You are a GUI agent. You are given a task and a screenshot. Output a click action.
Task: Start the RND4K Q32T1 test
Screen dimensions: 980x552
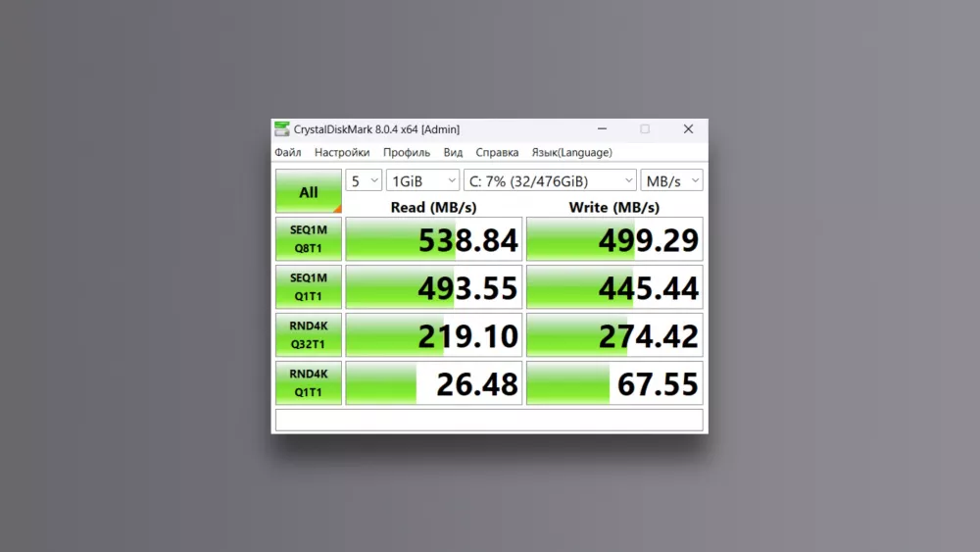pos(309,335)
